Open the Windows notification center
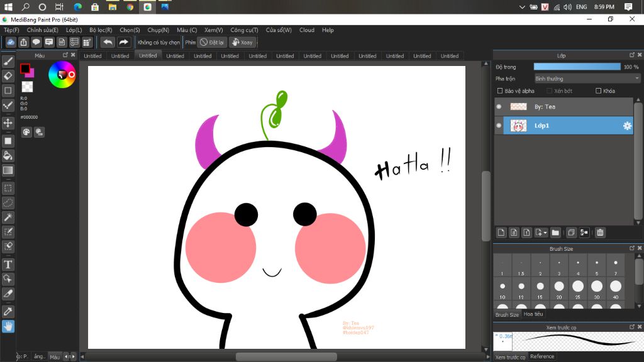Viewport: 644px width, 362px height. pos(628,7)
